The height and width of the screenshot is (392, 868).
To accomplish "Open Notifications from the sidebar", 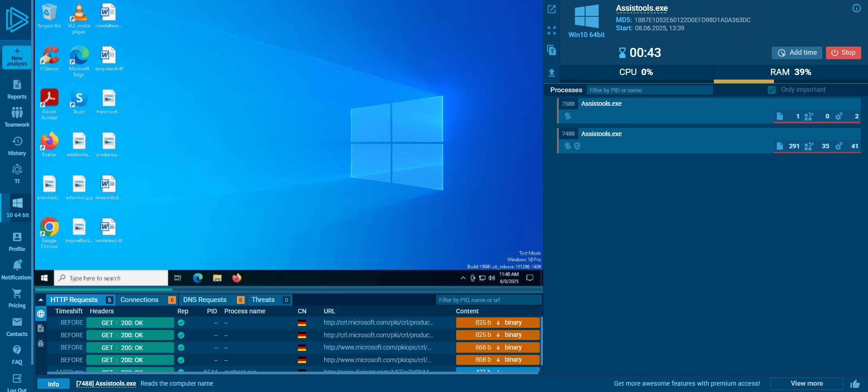I will point(17,270).
